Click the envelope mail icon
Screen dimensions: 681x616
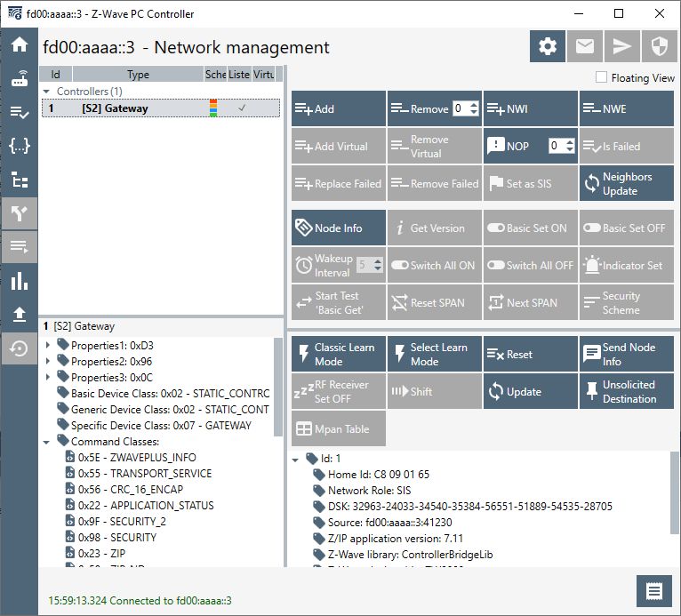click(x=585, y=46)
